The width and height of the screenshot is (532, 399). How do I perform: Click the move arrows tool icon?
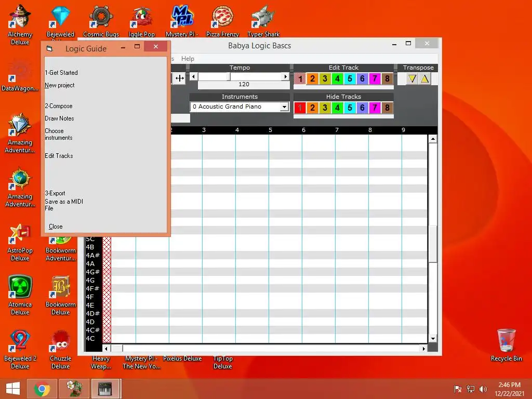point(179,79)
